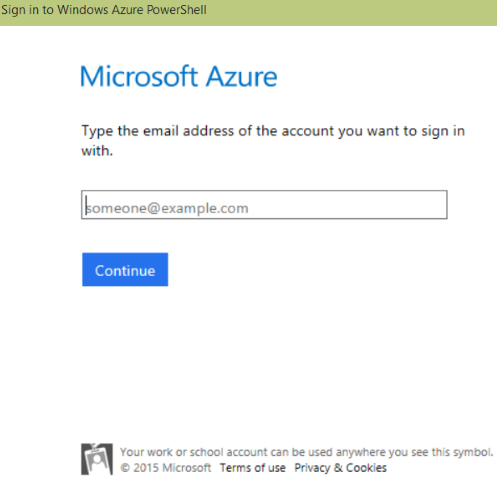Image resolution: width=497 pixels, height=483 pixels.
Task: Click the 'Your work or school account' notice text
Action: tap(306, 452)
